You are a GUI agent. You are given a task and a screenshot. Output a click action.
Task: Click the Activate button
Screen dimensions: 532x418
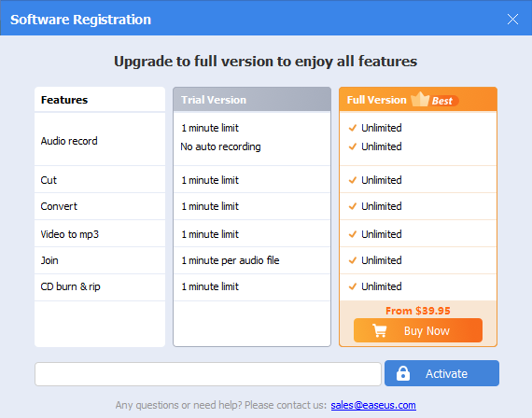point(441,373)
